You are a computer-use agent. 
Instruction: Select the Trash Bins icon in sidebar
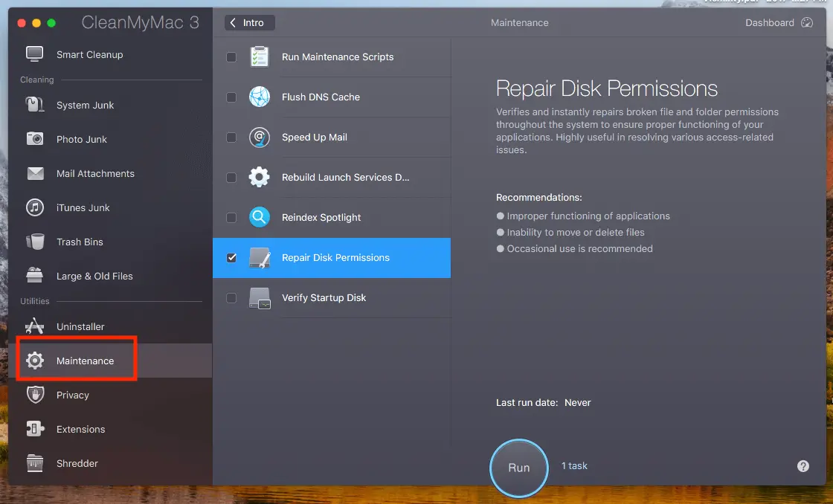pyautogui.click(x=35, y=242)
